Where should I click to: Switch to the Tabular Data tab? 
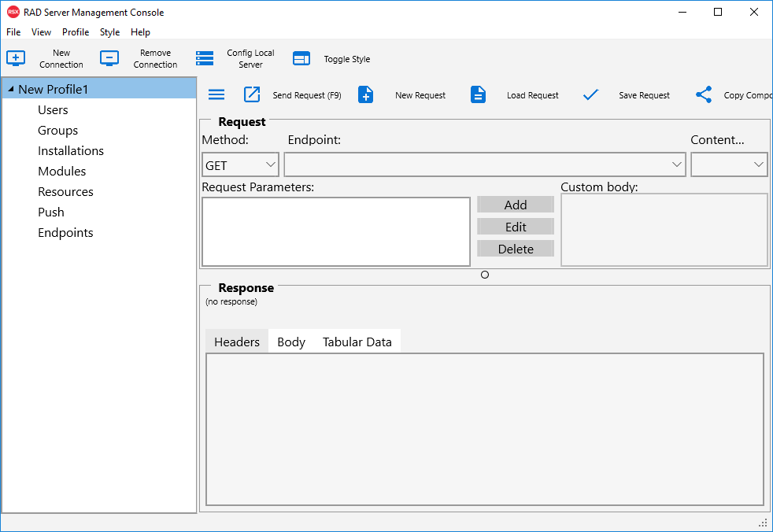[357, 342]
